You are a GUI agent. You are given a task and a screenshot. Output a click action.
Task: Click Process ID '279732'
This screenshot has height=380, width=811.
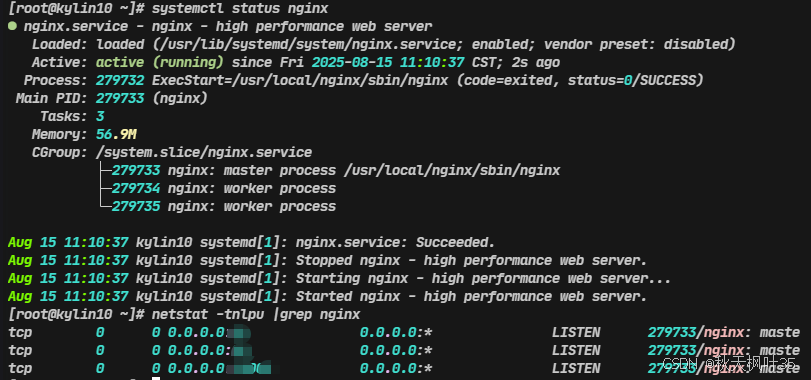(x=120, y=81)
